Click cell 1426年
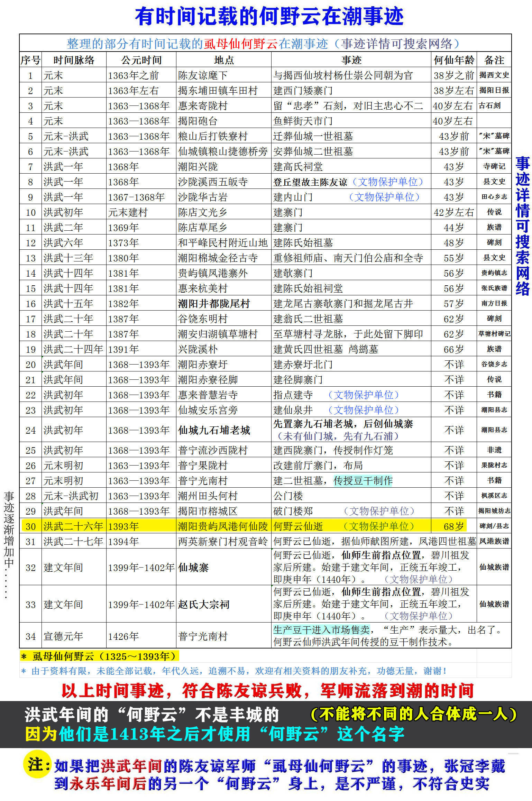 pos(141,636)
